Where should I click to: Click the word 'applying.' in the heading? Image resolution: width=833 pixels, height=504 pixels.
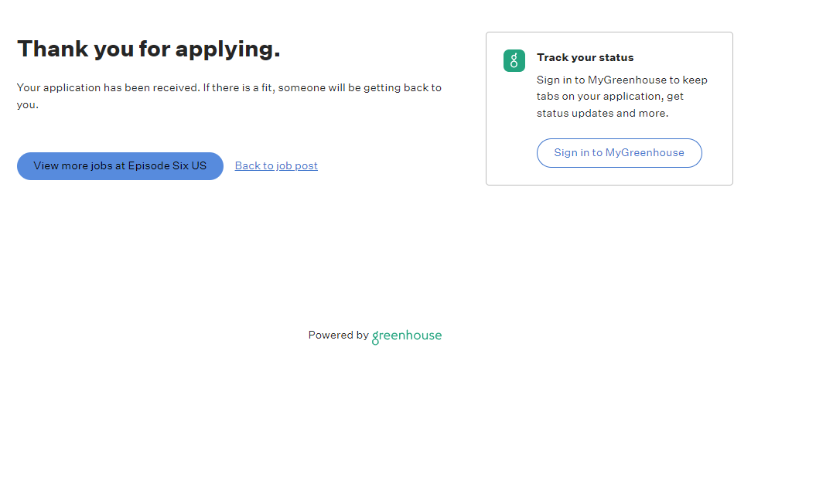coord(227,49)
